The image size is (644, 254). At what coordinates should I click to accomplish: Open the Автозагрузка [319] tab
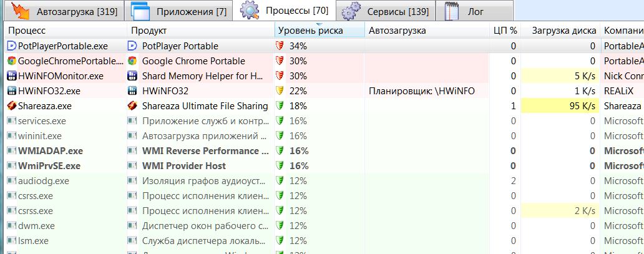point(64,11)
